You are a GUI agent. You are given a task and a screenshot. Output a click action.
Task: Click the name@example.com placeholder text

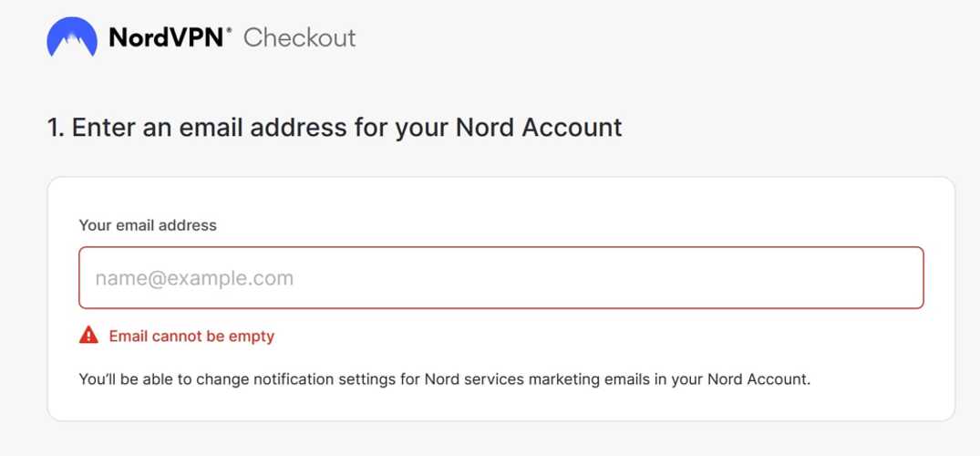coord(194,278)
